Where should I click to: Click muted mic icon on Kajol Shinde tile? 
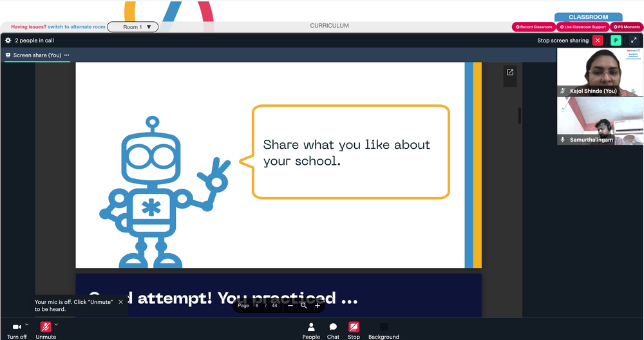(x=563, y=91)
